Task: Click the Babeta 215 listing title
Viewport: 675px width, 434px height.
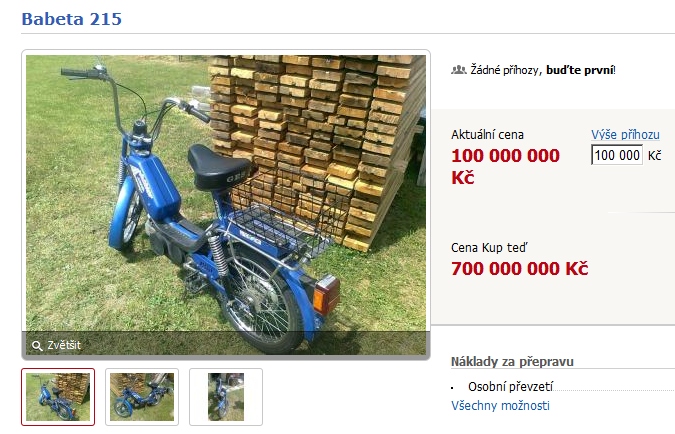Action: [x=71, y=19]
